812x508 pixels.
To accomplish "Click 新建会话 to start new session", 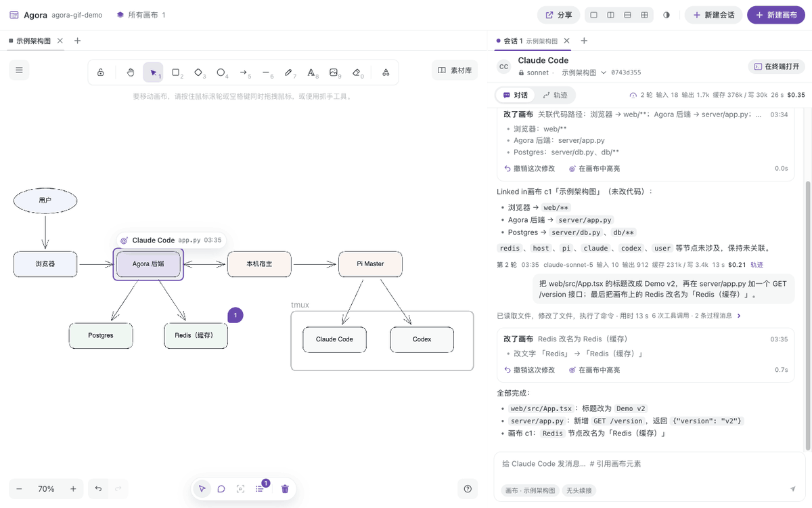I will point(713,15).
